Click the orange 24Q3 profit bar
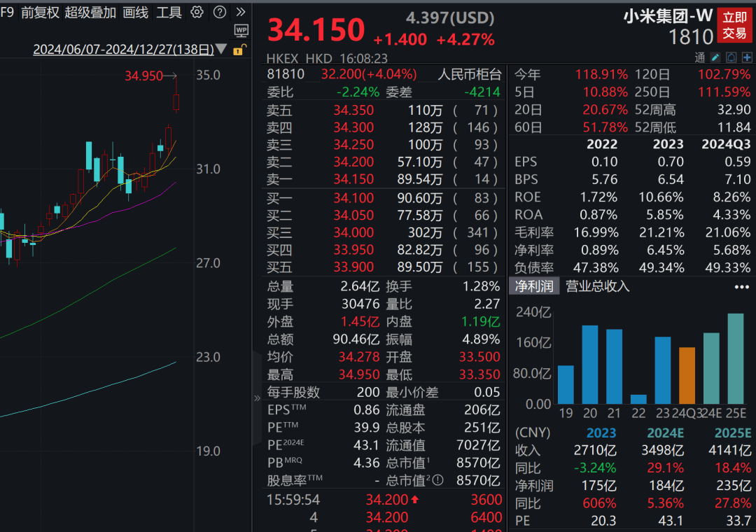The height and width of the screenshot is (532, 756). coord(687,375)
